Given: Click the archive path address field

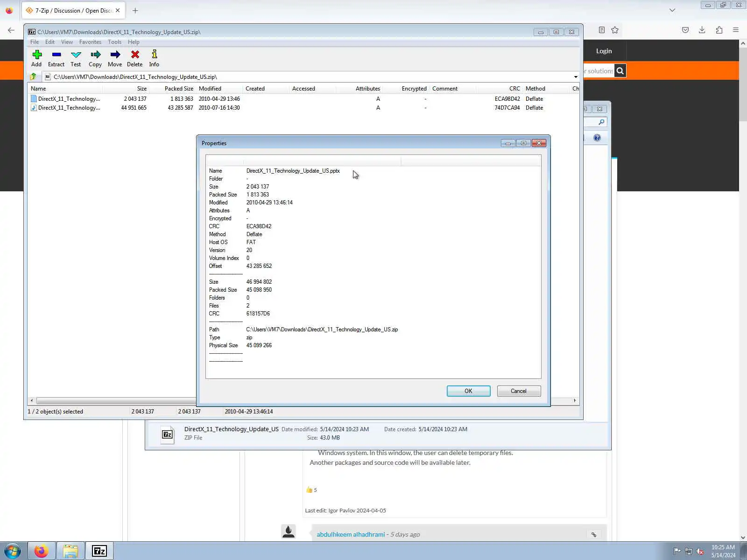Looking at the screenshot, I should pyautogui.click(x=308, y=77).
